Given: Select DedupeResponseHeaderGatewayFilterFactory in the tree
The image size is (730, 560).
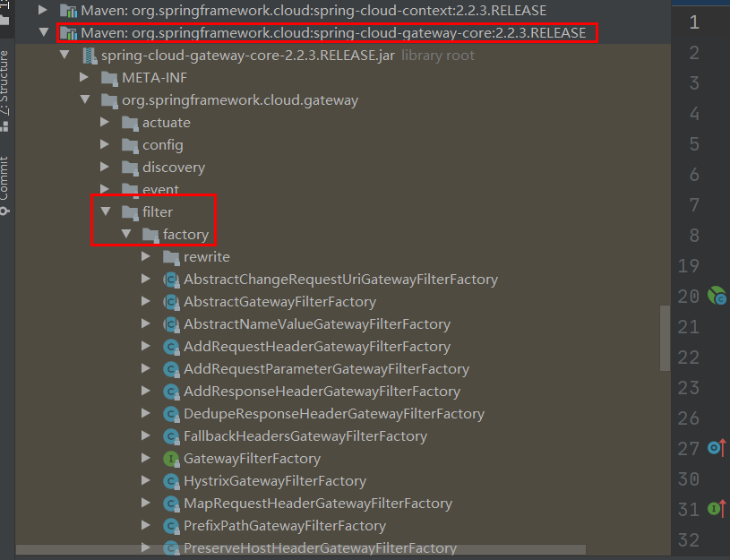Looking at the screenshot, I should (334, 413).
